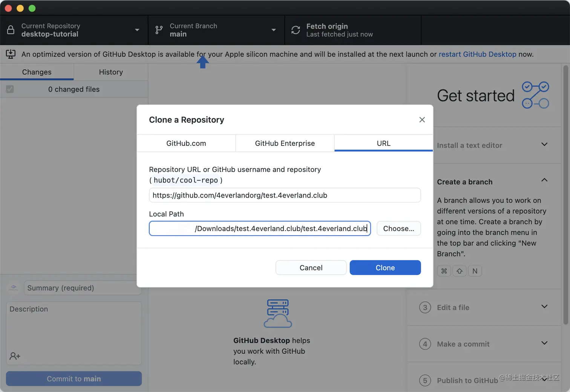Click 'Clone a Repository' dialog title
The height and width of the screenshot is (392, 570).
pyautogui.click(x=187, y=120)
